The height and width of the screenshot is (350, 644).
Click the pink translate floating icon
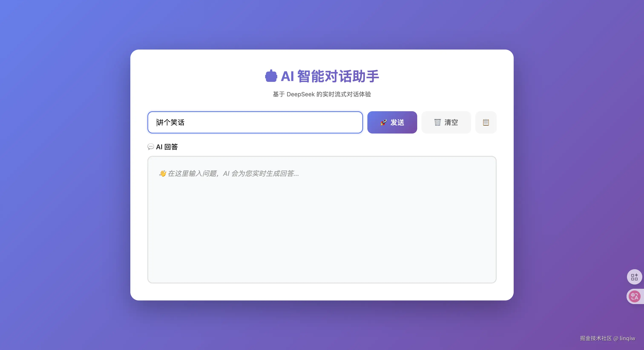tap(634, 296)
